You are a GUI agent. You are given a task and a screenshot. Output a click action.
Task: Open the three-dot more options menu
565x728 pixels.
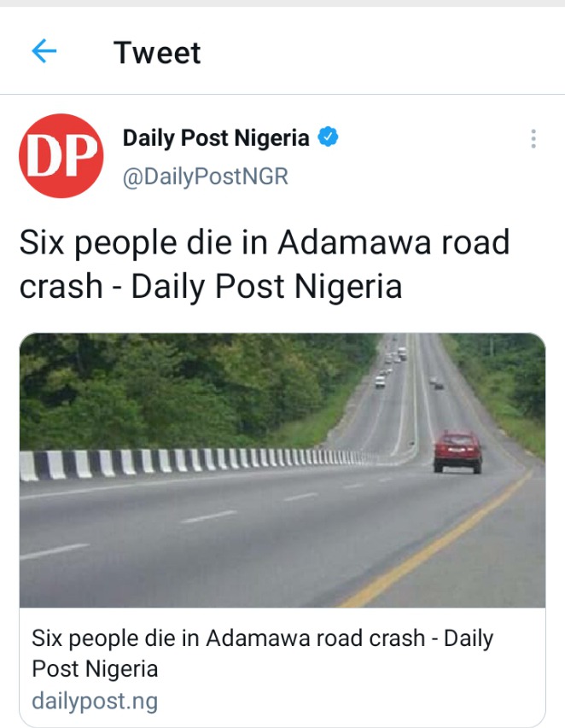(x=533, y=139)
